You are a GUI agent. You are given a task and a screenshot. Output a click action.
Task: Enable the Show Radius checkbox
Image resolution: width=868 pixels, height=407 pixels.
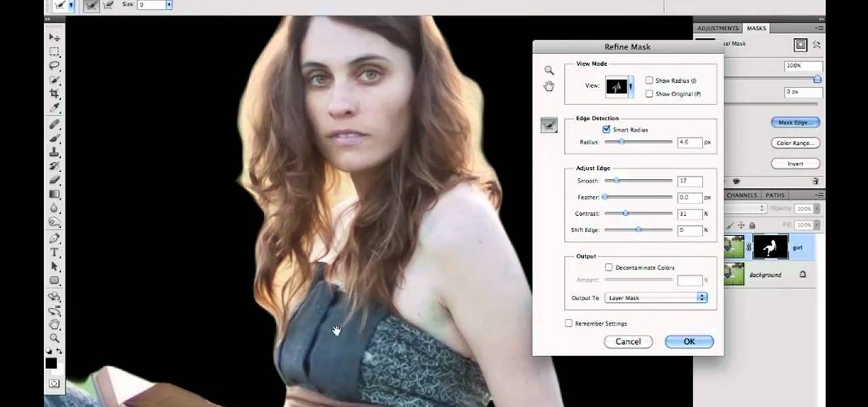point(649,80)
